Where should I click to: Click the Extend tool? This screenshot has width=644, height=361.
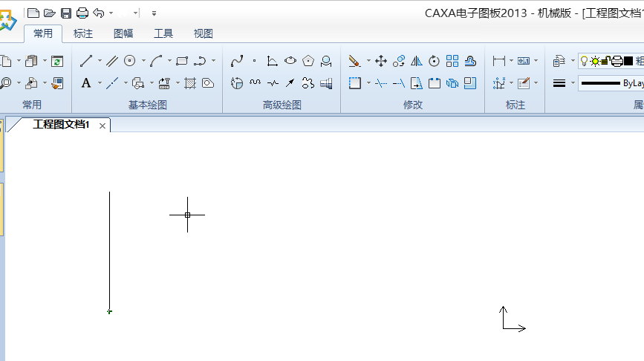pyautogui.click(x=399, y=83)
